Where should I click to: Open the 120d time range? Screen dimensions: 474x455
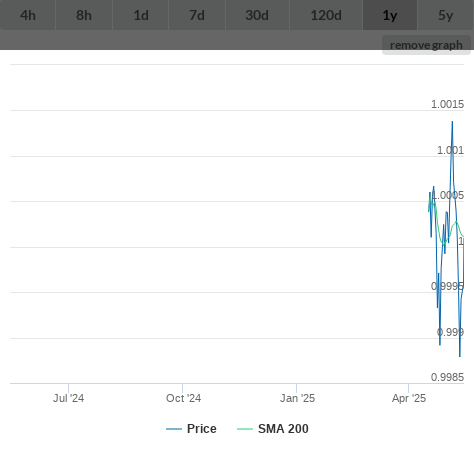point(326,15)
